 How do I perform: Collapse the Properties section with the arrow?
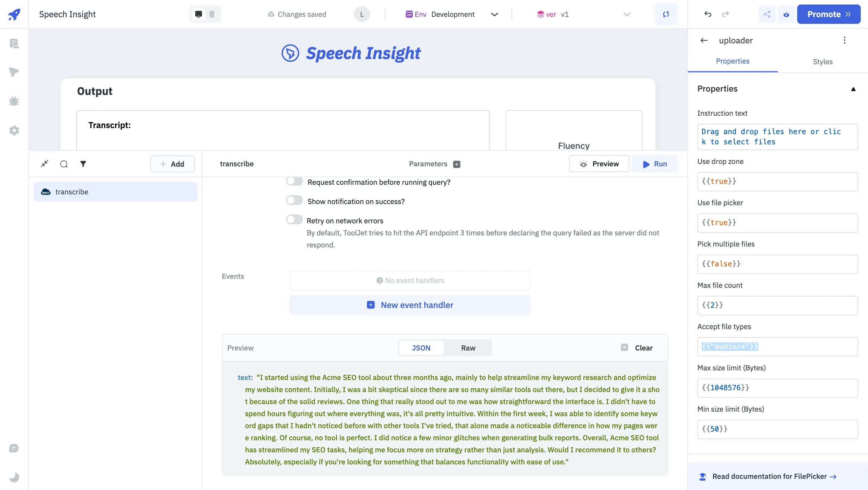[853, 89]
